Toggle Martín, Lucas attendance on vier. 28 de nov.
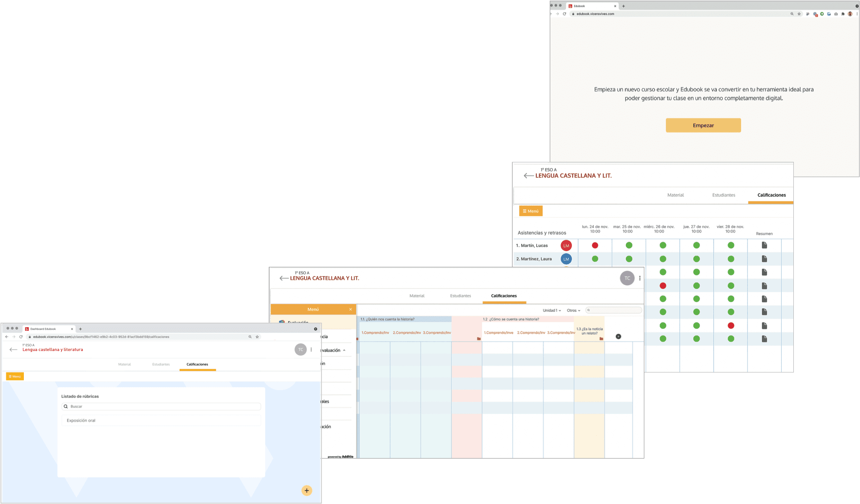This screenshot has height=504, width=860. coord(731,245)
